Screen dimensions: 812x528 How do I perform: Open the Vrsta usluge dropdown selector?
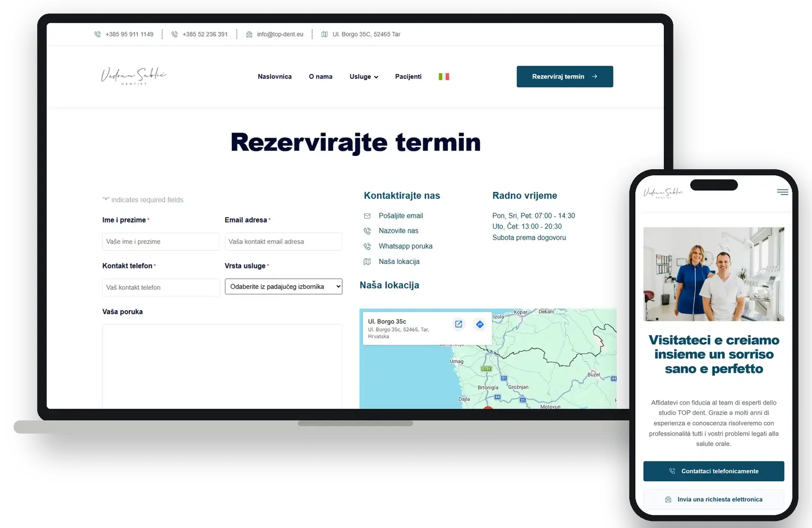pos(284,286)
